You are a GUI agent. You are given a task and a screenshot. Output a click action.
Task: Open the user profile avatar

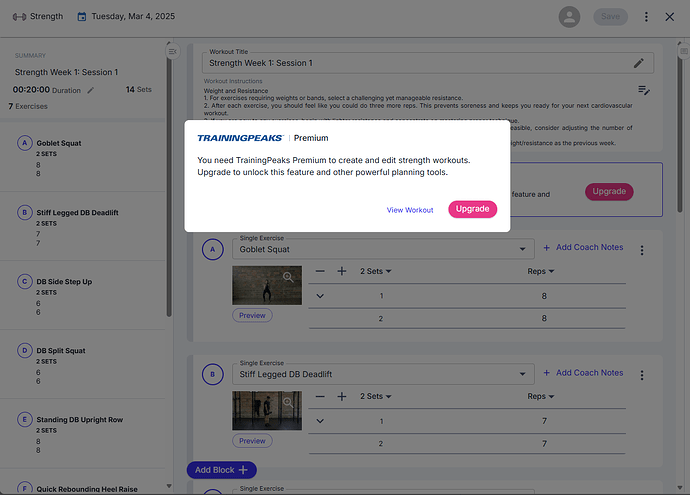(x=569, y=17)
